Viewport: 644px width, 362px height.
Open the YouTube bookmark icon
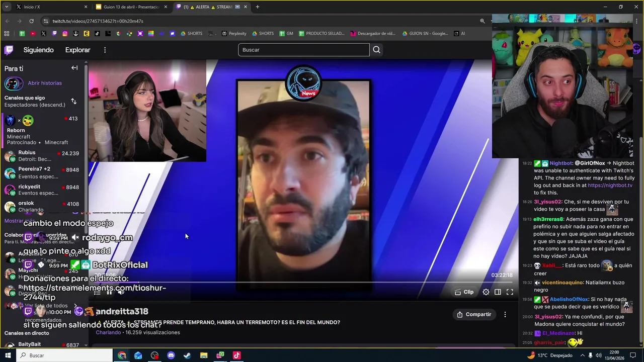point(33,34)
